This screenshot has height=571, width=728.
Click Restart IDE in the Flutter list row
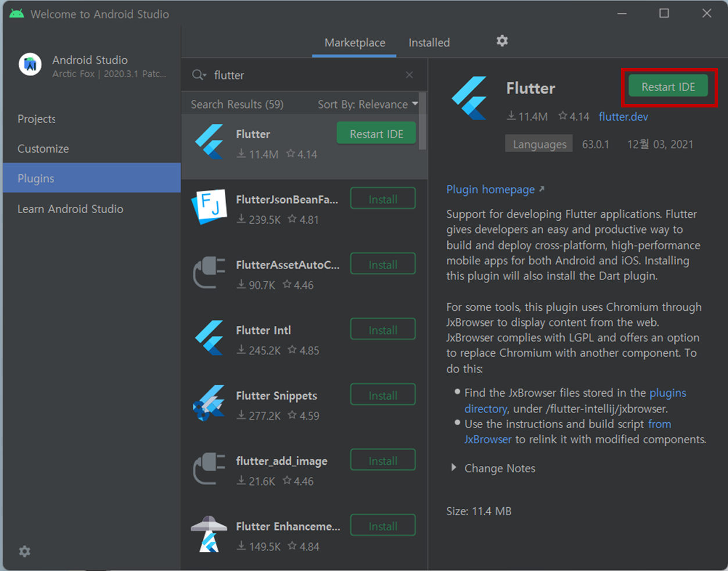376,134
